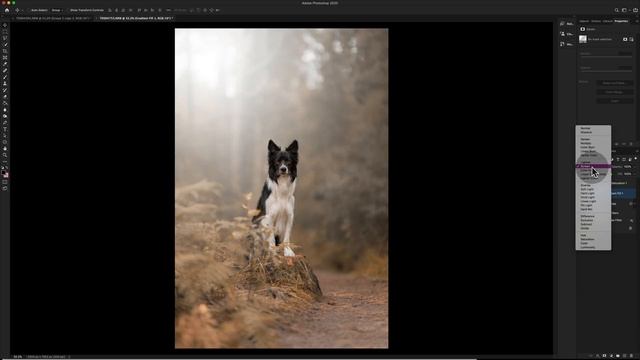The width and height of the screenshot is (640, 360).
Task: Switch to the Gradient Fill document tab
Action: (136, 18)
